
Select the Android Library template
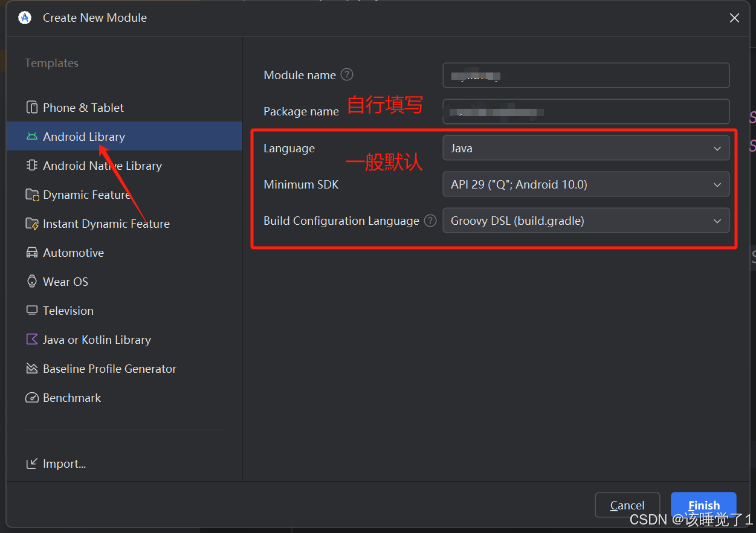click(124, 137)
